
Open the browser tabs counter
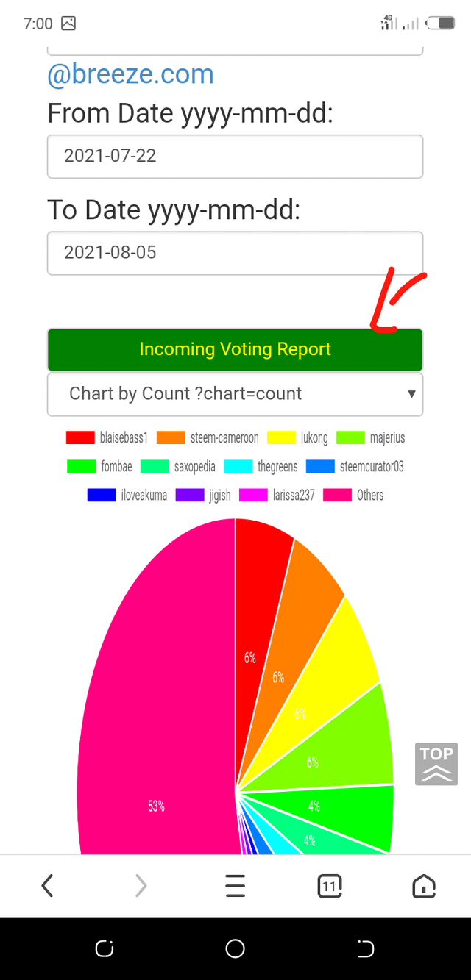point(330,887)
